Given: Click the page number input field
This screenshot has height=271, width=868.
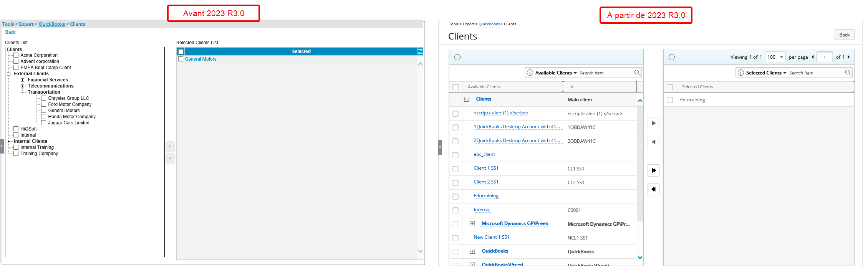Looking at the screenshot, I should 825,57.
